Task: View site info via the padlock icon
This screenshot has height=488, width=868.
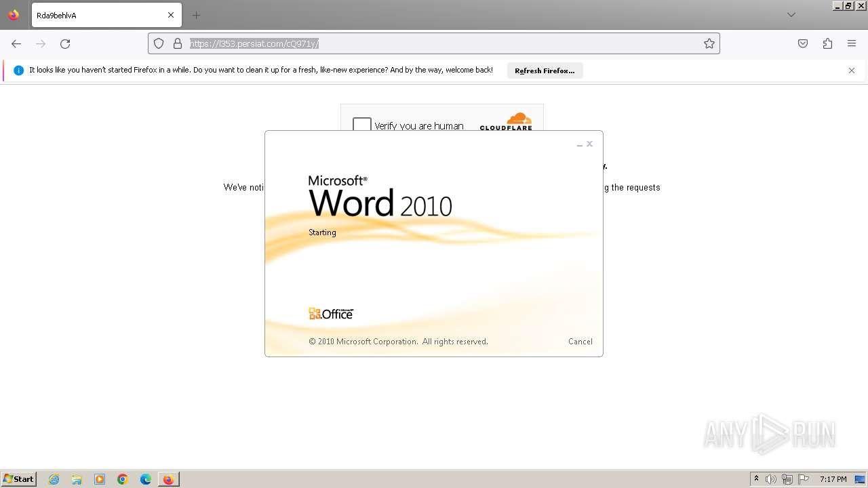Action: (x=178, y=43)
